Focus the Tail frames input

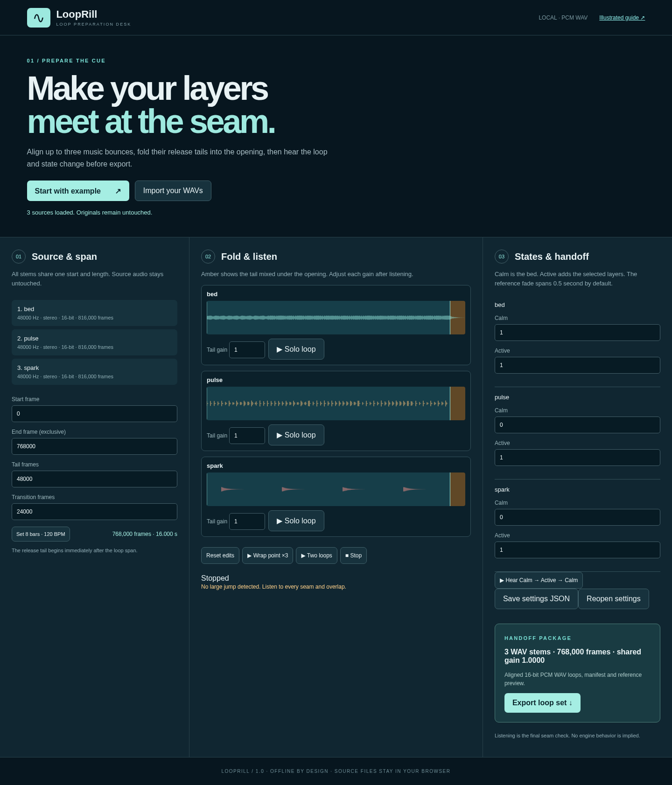94,479
